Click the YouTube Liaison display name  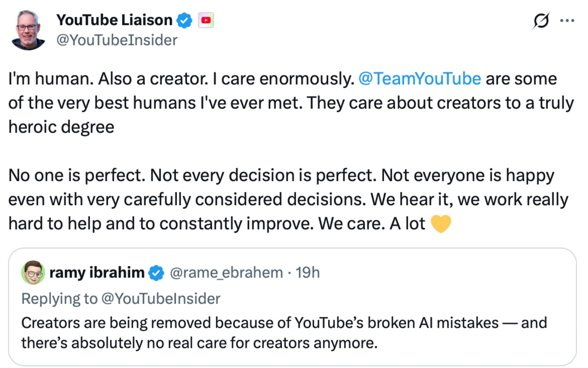[115, 20]
